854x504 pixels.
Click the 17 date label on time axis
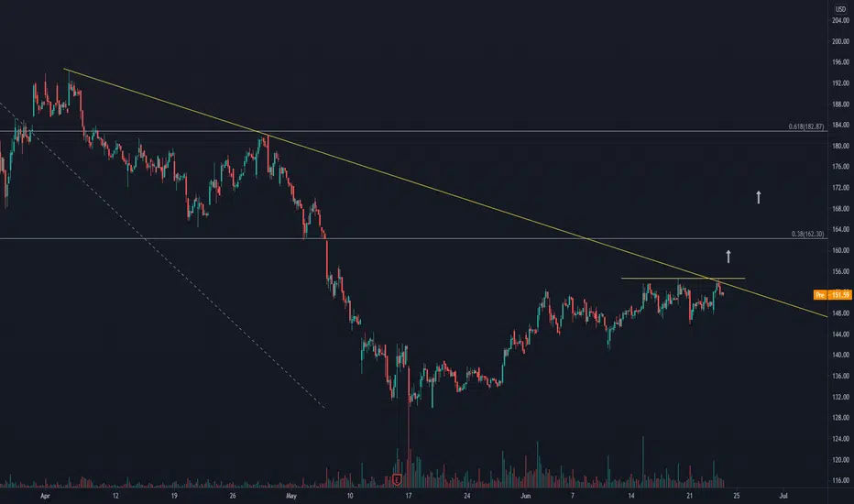pyautogui.click(x=409, y=496)
